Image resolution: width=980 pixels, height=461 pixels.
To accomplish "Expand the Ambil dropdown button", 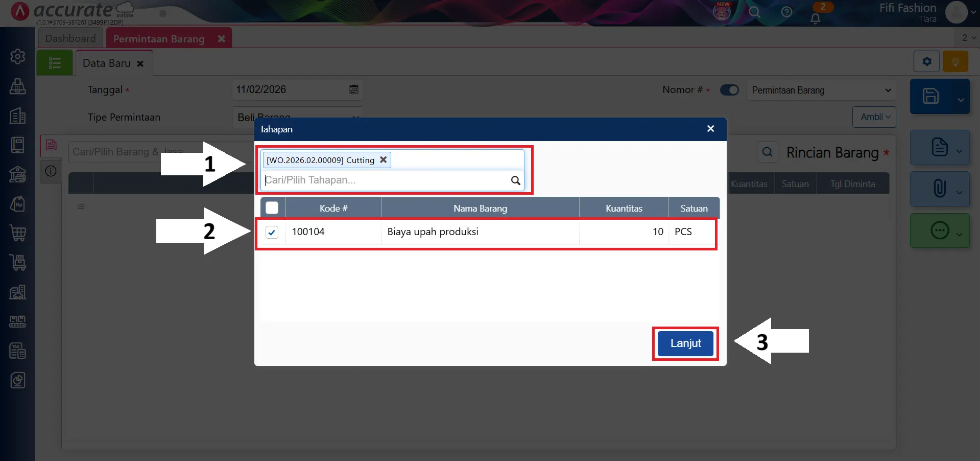I will (x=874, y=117).
